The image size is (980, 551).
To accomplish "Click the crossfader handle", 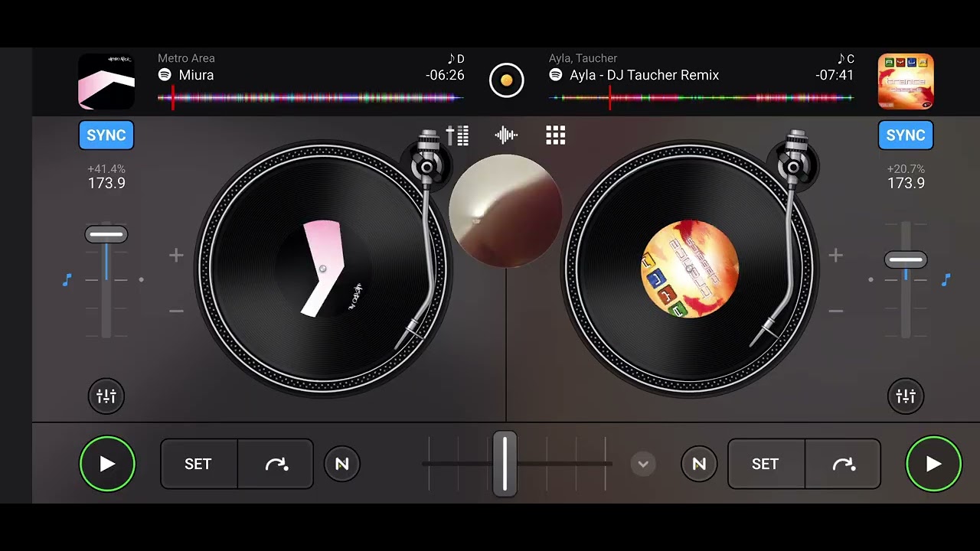I will 505,464.
